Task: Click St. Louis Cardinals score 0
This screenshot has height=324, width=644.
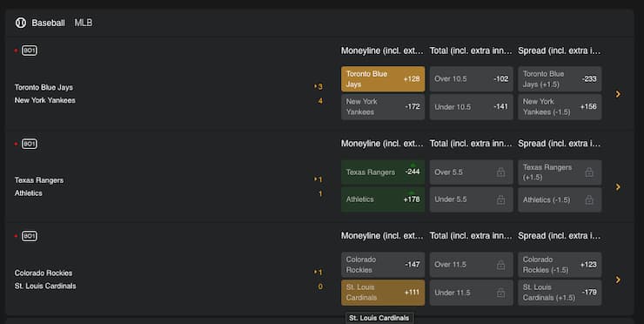Action: click(320, 287)
